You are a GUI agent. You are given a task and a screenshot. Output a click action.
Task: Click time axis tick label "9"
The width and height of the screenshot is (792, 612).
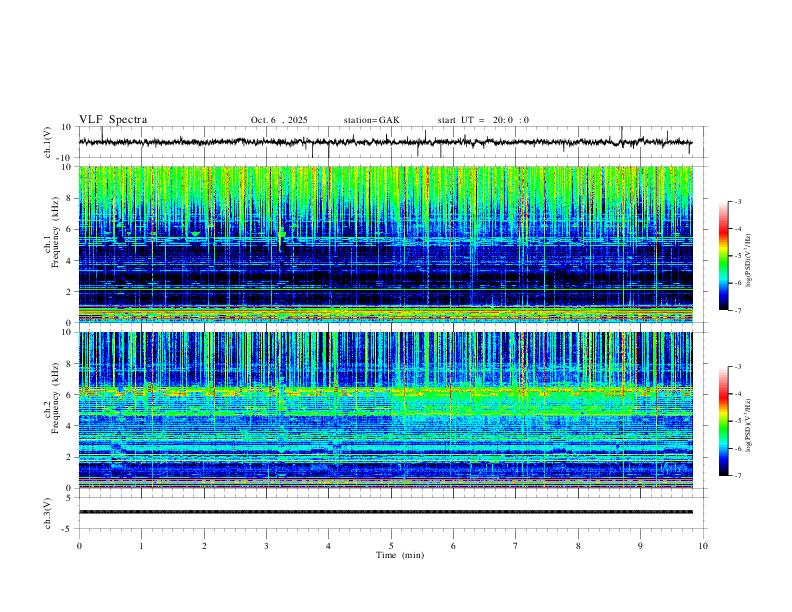point(640,546)
